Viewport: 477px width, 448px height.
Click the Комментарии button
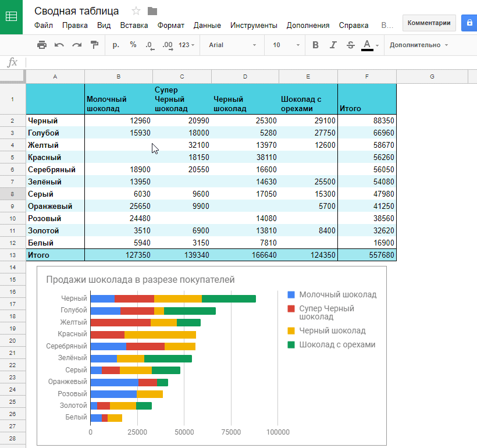(429, 23)
